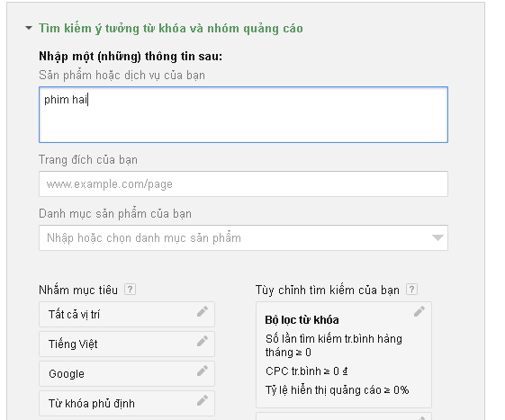Image resolution: width=505 pixels, height=420 pixels.
Task: Open product category dropdown arrow
Action: 437,237
